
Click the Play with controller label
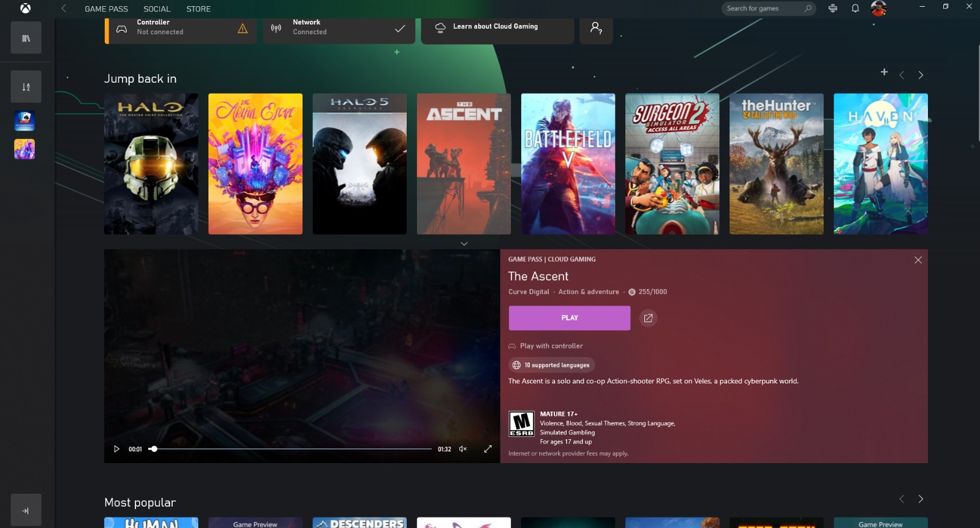click(551, 346)
